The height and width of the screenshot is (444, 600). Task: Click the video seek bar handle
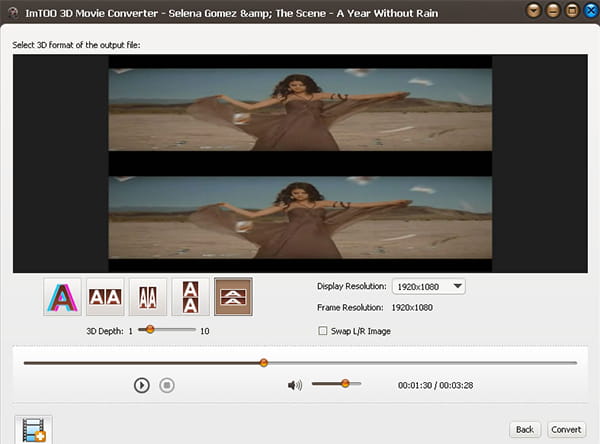point(263,362)
